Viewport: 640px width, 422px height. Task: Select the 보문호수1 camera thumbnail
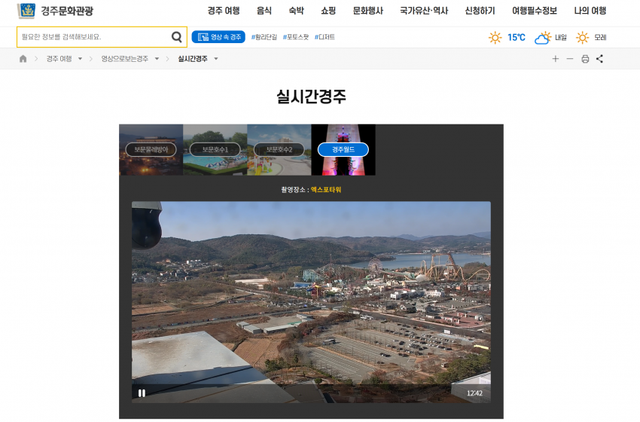pyautogui.click(x=215, y=149)
